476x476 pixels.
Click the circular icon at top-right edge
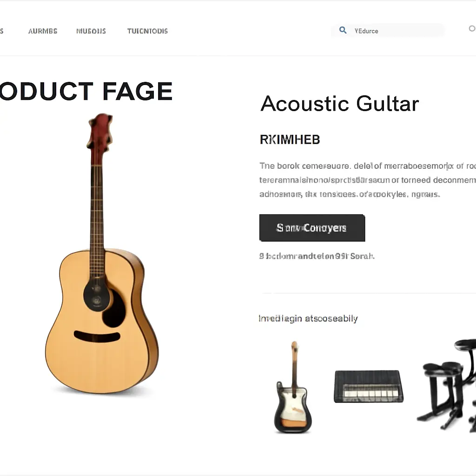point(472,28)
